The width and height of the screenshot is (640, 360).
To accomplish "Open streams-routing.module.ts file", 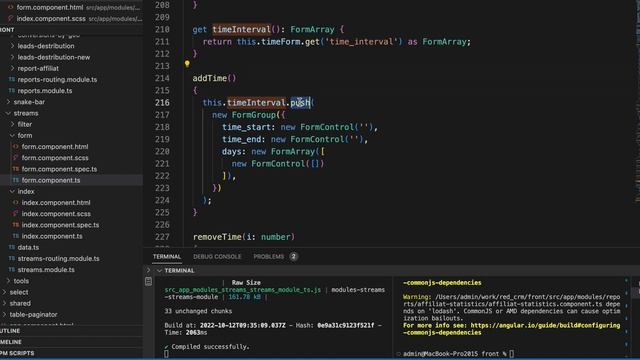I will 58,258.
